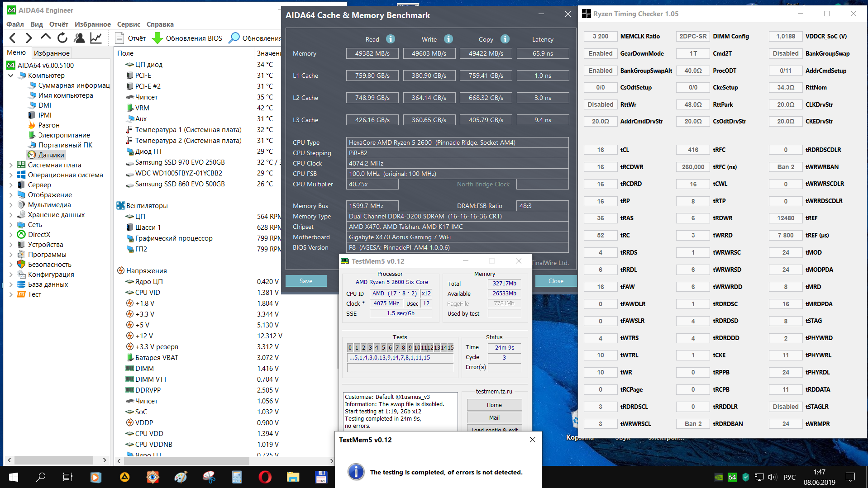Screen dimensions: 868x488
Task: Click the volume tray icon
Action: click(x=773, y=477)
